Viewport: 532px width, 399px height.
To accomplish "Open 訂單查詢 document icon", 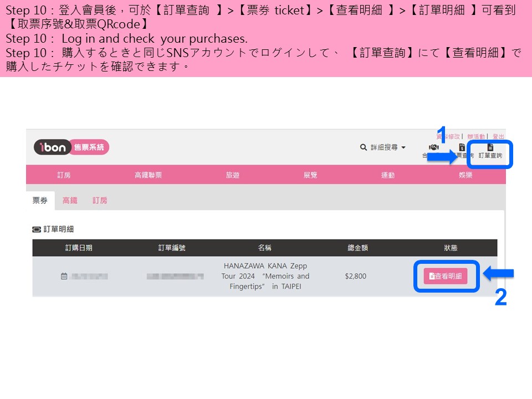I will coord(490,148).
